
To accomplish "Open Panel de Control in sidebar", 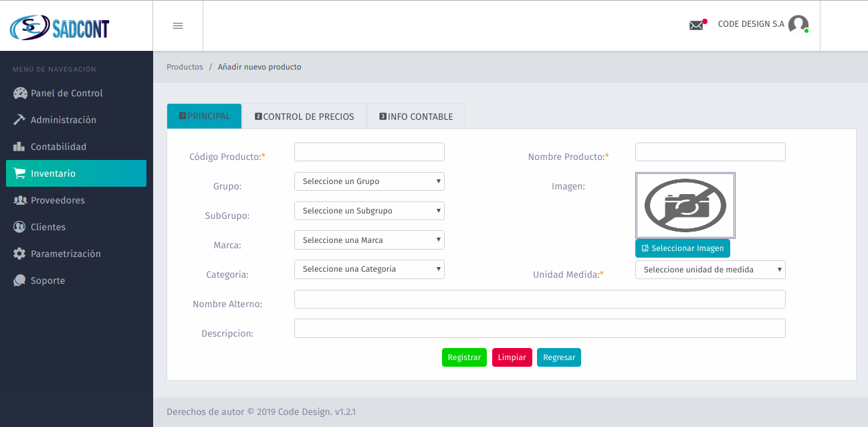I will (66, 93).
